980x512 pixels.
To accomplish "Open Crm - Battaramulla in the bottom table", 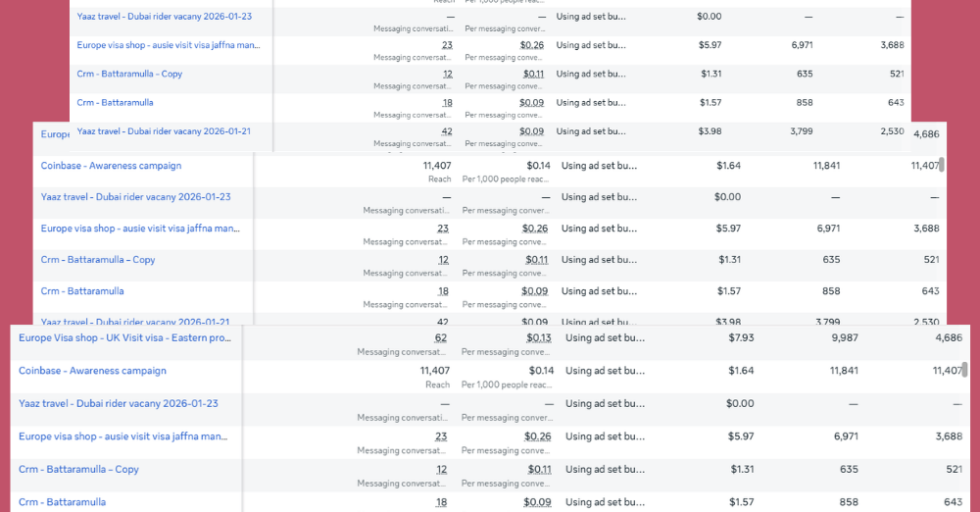I will [62, 501].
